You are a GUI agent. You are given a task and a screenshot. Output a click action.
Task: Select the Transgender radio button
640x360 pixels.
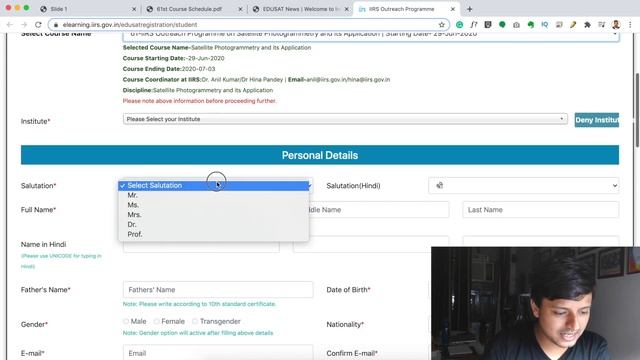[x=195, y=322]
